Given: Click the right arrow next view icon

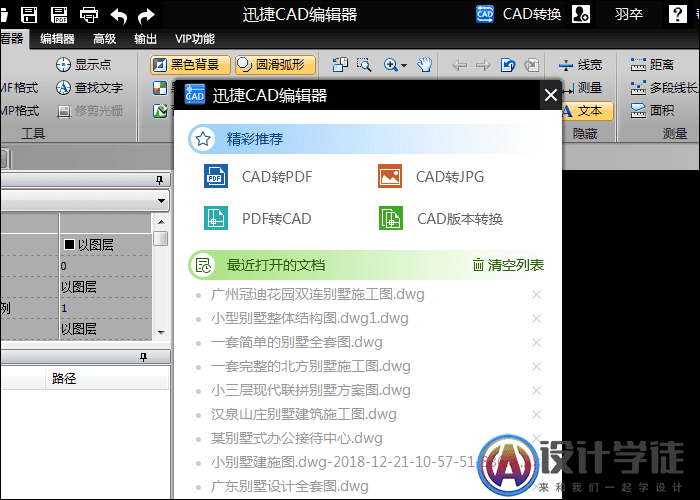Looking at the screenshot, I should click(x=483, y=66).
